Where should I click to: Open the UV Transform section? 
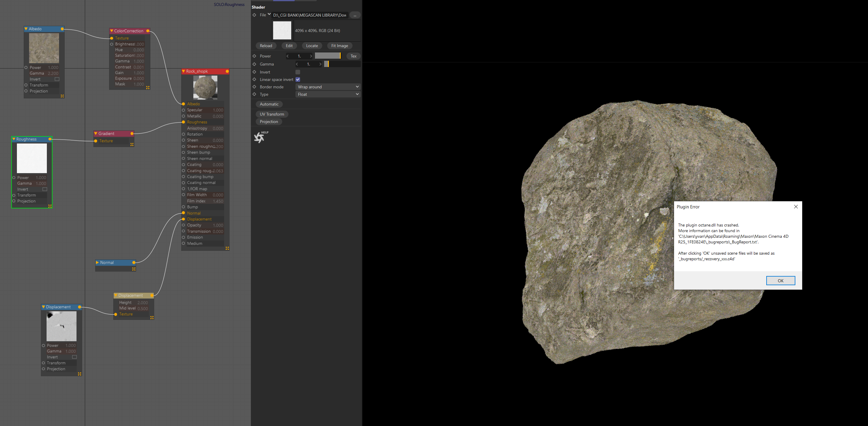(272, 114)
